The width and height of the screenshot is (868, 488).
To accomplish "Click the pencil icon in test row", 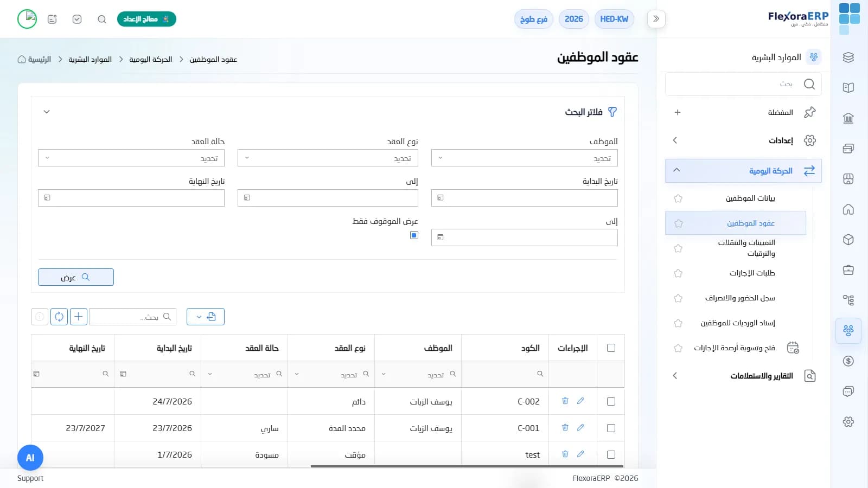I will coord(580,454).
